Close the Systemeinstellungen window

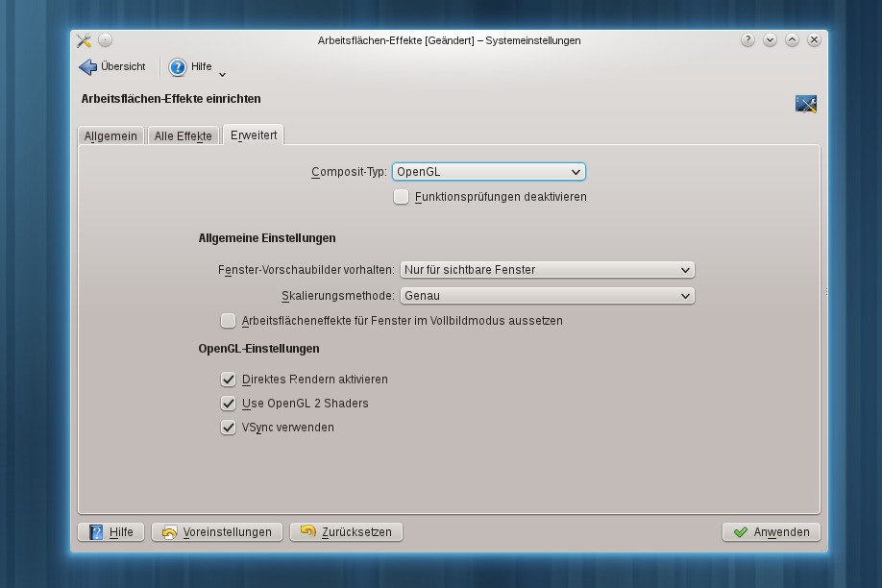[x=814, y=40]
